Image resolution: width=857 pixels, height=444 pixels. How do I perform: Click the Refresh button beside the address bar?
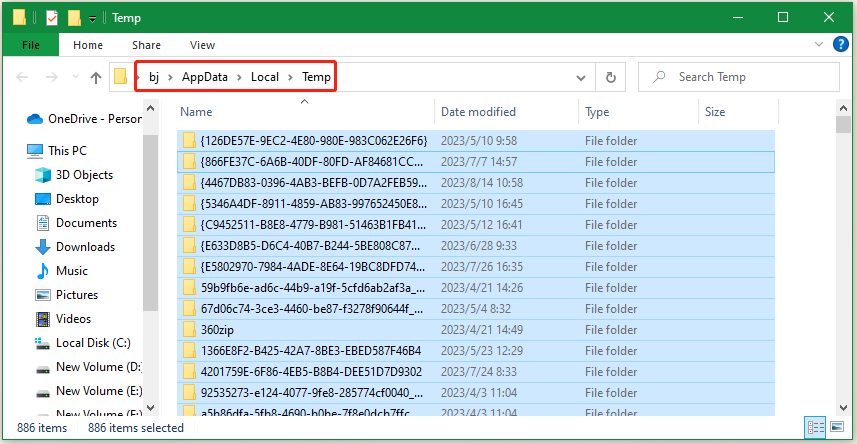pyautogui.click(x=610, y=77)
